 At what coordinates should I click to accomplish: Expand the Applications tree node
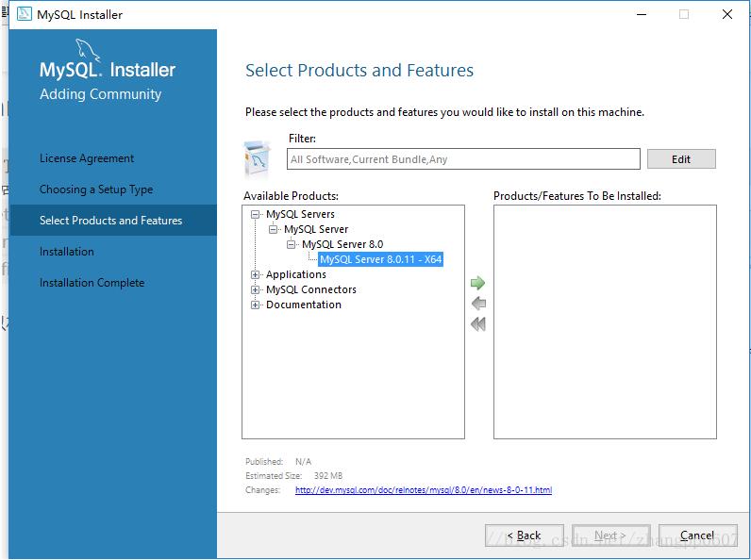pos(256,275)
